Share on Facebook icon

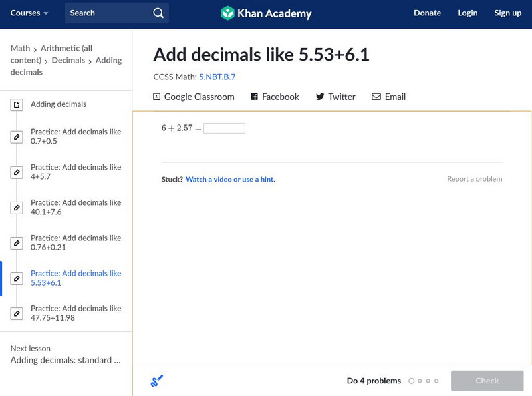(x=254, y=97)
